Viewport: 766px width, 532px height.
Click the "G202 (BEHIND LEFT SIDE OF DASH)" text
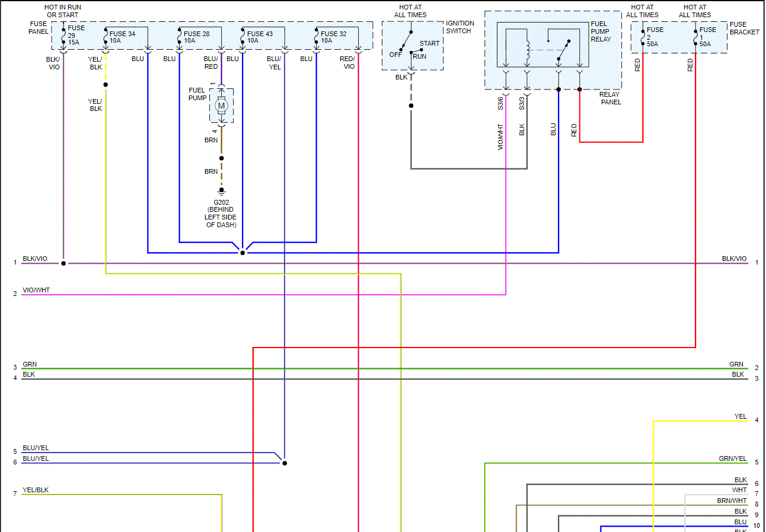click(x=221, y=214)
